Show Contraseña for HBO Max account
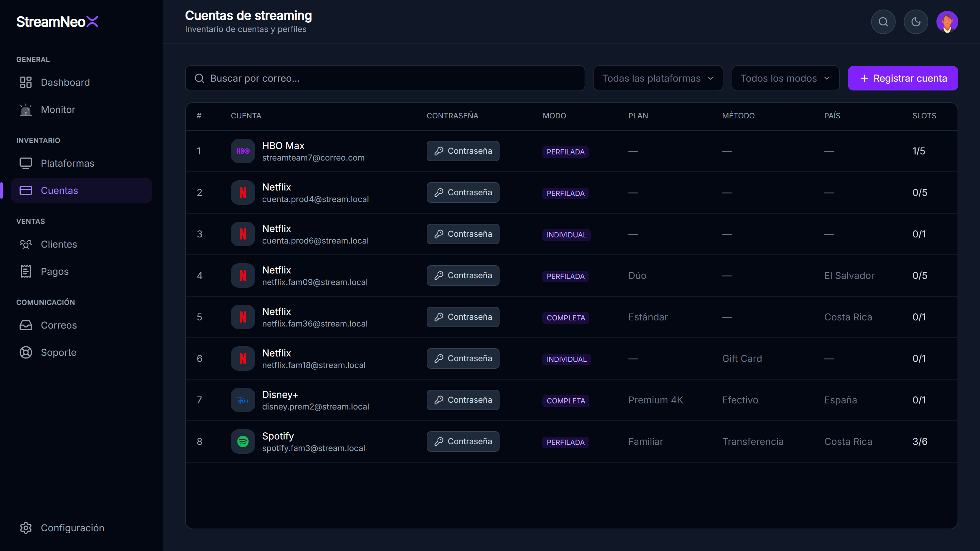Image resolution: width=980 pixels, height=551 pixels. pos(463,151)
